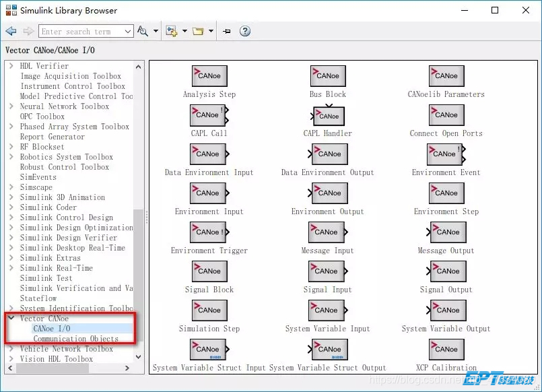Select Report Generator in the tree
542x392 pixels.
pos(53,137)
